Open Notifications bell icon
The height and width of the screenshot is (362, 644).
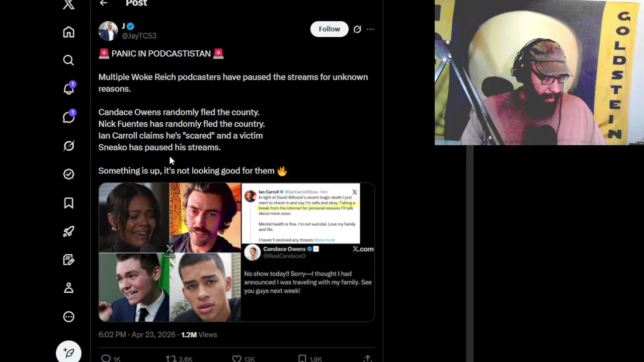(x=69, y=88)
